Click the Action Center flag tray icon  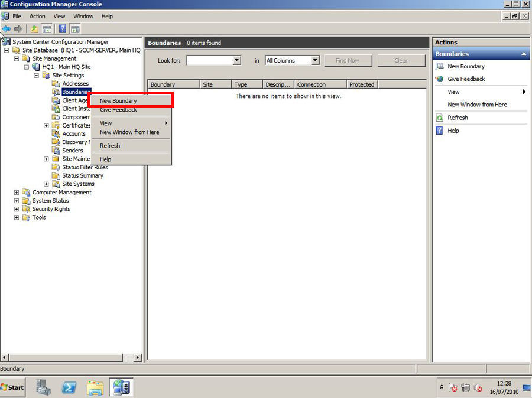pyautogui.click(x=453, y=387)
